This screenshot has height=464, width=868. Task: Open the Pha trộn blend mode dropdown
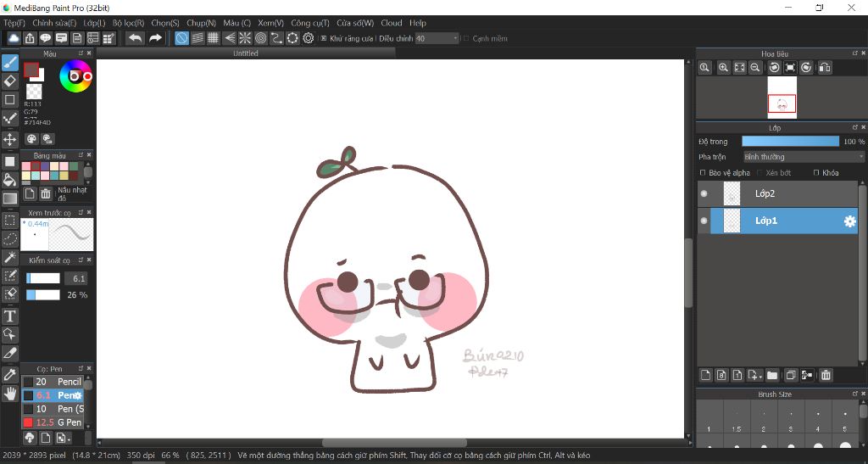coord(804,157)
